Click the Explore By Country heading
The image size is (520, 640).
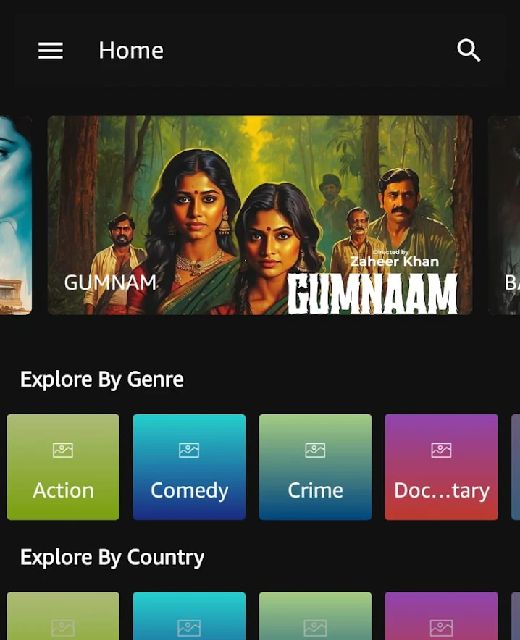112,558
